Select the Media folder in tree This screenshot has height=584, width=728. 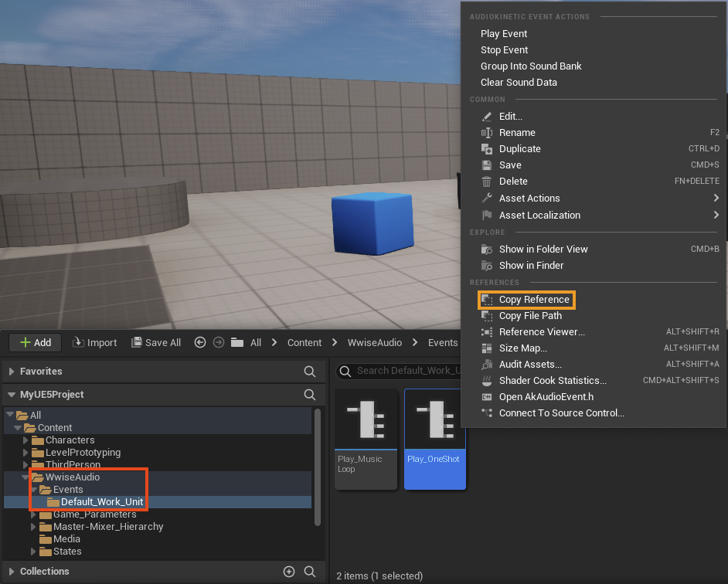click(66, 539)
